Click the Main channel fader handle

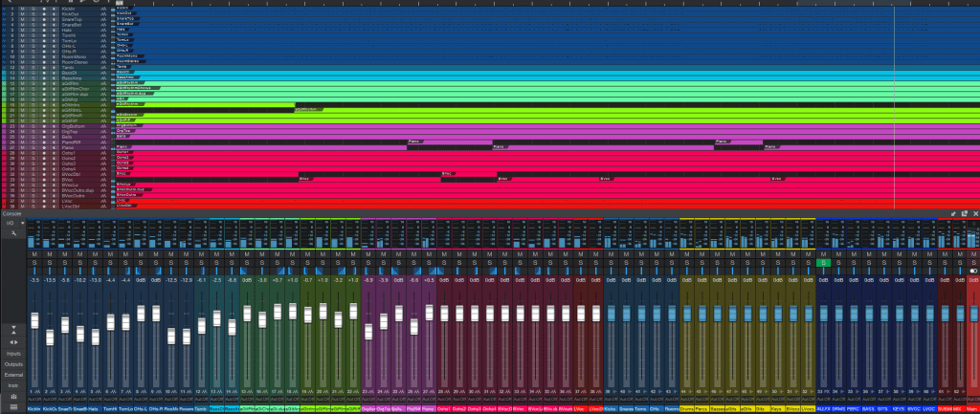pos(972,313)
